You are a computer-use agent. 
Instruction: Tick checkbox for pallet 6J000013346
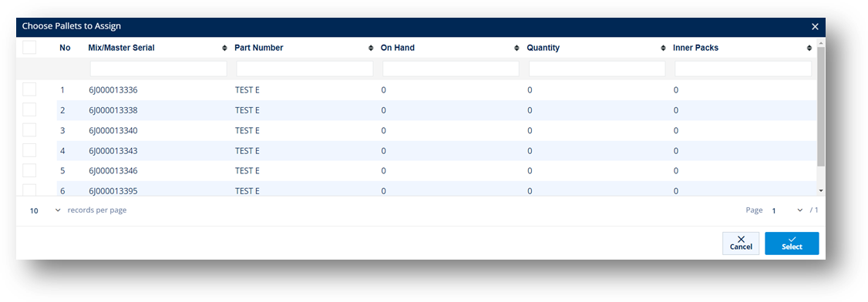[29, 170]
